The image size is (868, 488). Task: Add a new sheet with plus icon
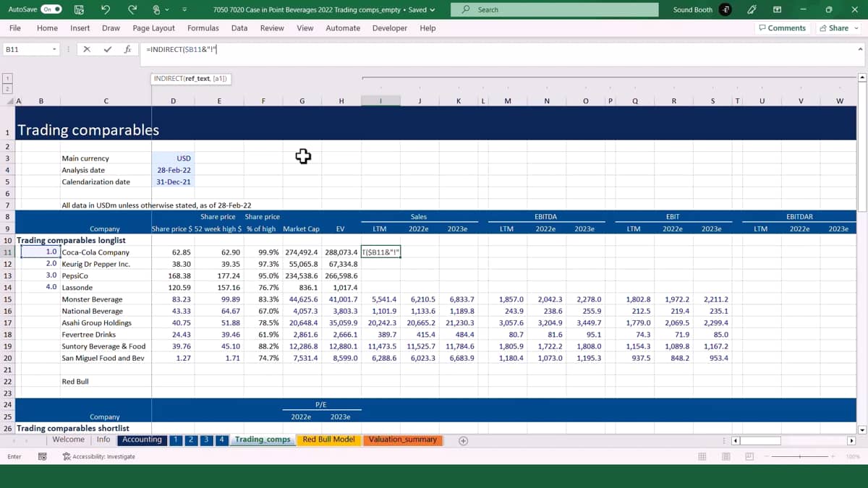coord(463,440)
